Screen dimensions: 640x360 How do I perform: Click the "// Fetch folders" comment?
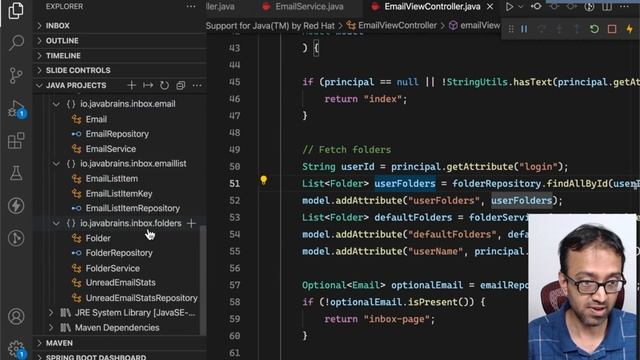(347, 150)
